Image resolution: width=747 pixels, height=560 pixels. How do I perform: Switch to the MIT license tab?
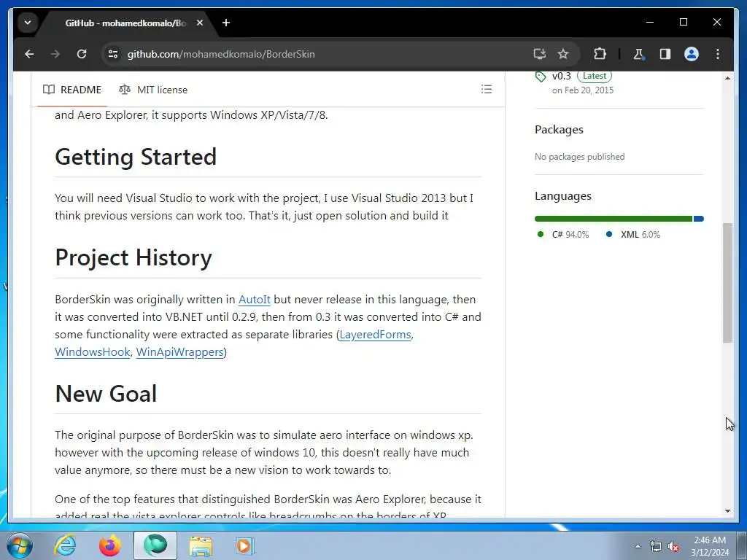coord(153,90)
